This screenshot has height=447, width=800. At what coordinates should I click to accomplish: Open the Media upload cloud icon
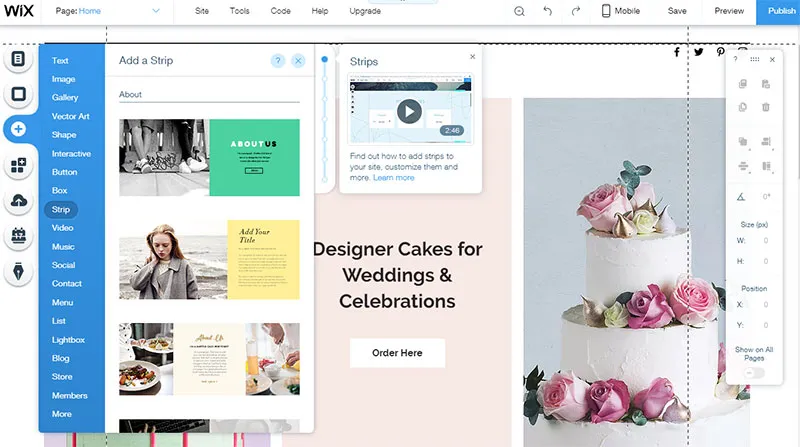(18, 201)
